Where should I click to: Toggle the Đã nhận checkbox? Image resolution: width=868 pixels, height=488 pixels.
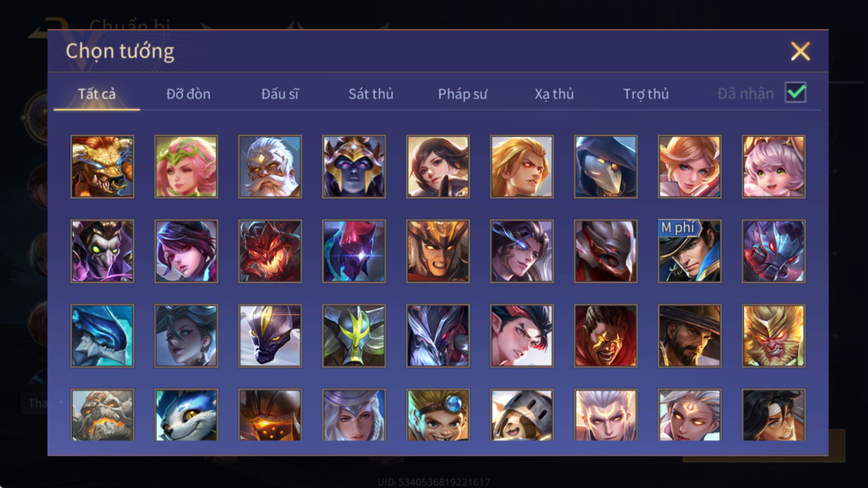click(795, 93)
